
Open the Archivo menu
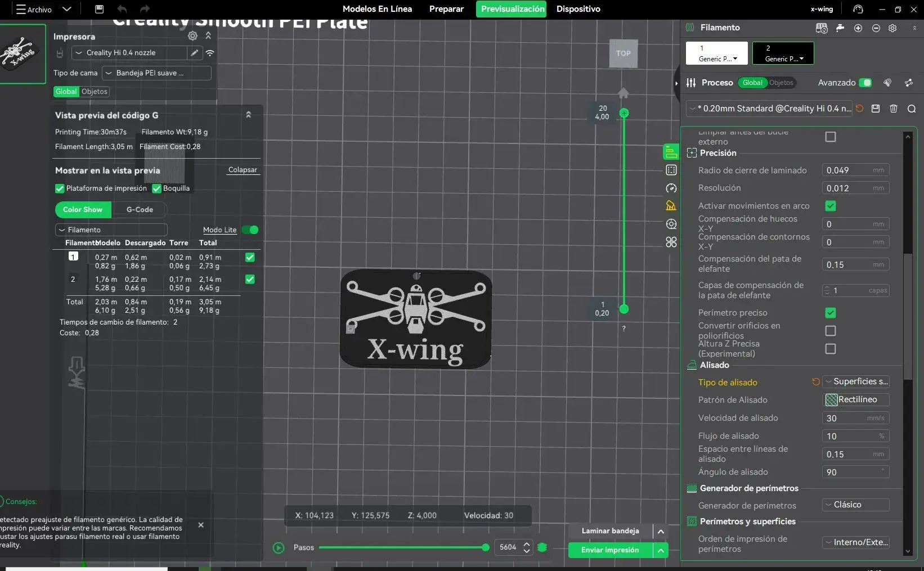34,10
